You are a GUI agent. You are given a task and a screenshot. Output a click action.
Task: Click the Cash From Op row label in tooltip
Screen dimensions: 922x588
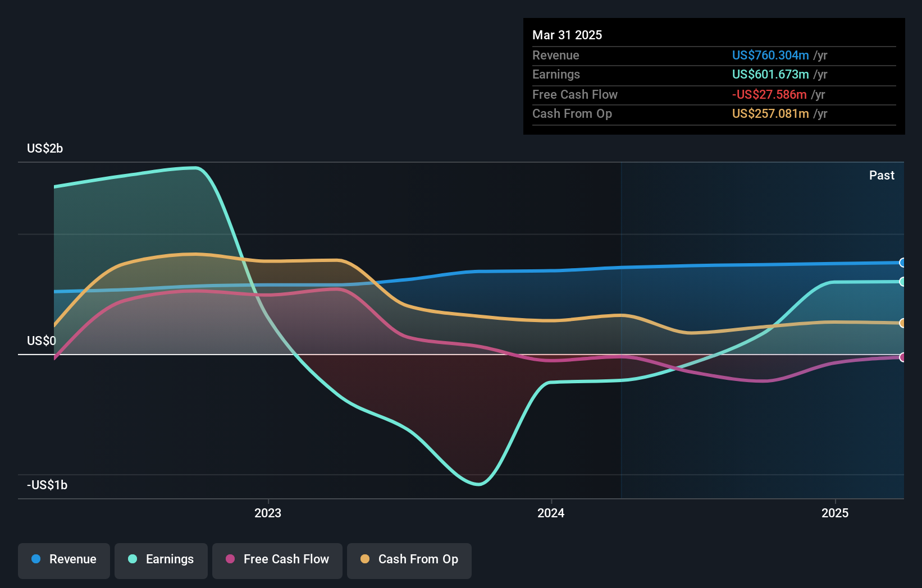pyautogui.click(x=572, y=113)
